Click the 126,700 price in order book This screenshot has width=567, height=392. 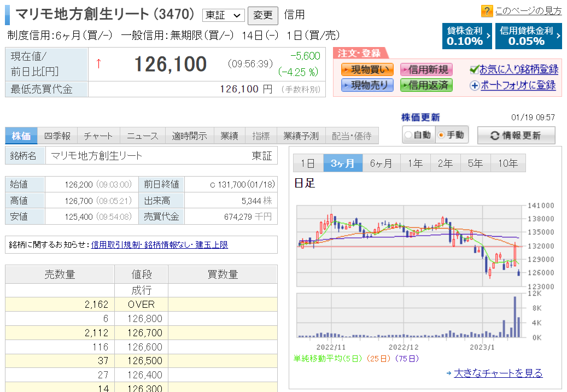click(145, 333)
